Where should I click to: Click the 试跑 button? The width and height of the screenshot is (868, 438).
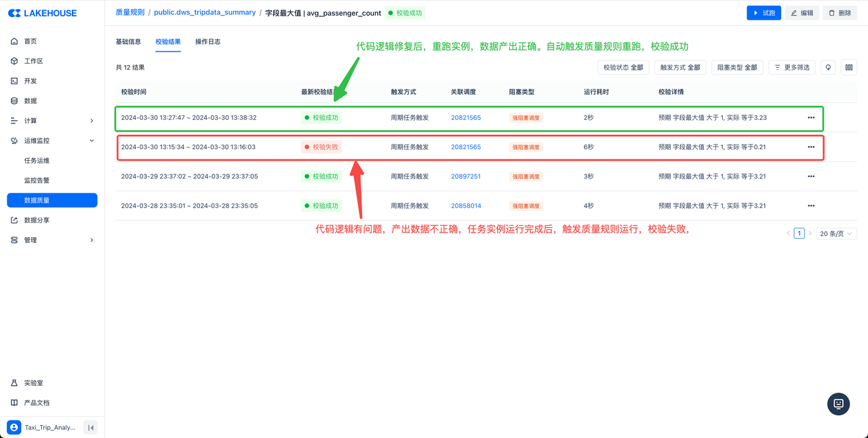click(764, 13)
